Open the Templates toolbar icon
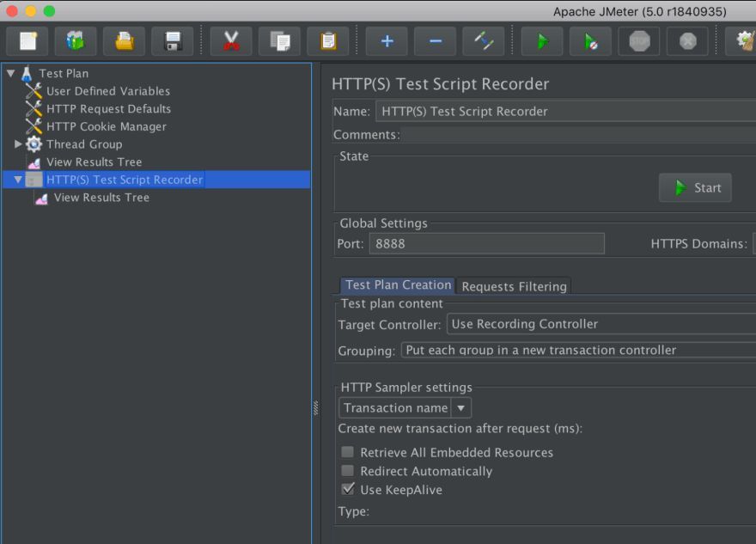The width and height of the screenshot is (756, 544). (76, 41)
